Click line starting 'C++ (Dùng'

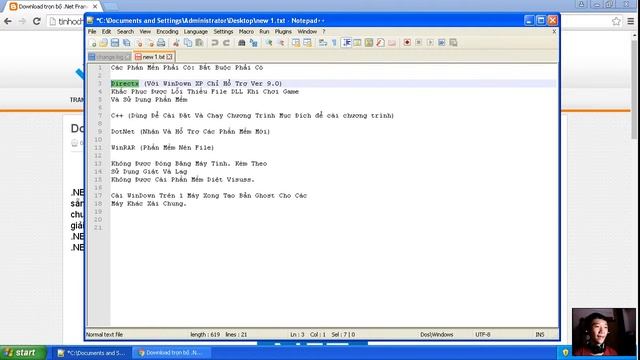point(252,116)
